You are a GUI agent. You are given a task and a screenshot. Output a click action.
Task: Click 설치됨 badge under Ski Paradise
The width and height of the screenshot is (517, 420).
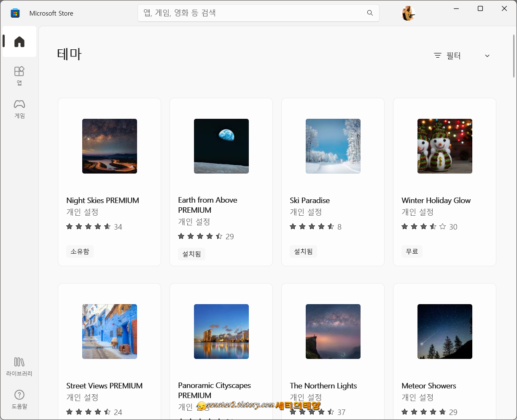click(303, 251)
